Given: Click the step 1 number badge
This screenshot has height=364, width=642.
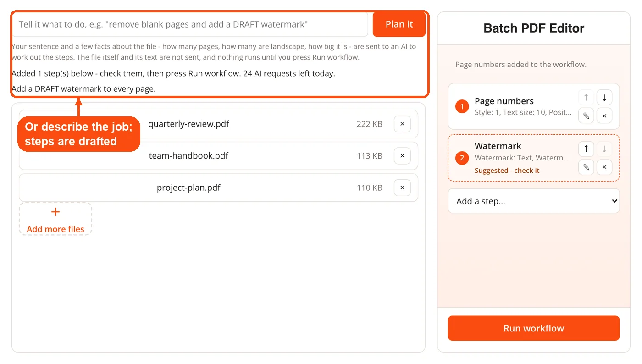Looking at the screenshot, I should pos(462,106).
